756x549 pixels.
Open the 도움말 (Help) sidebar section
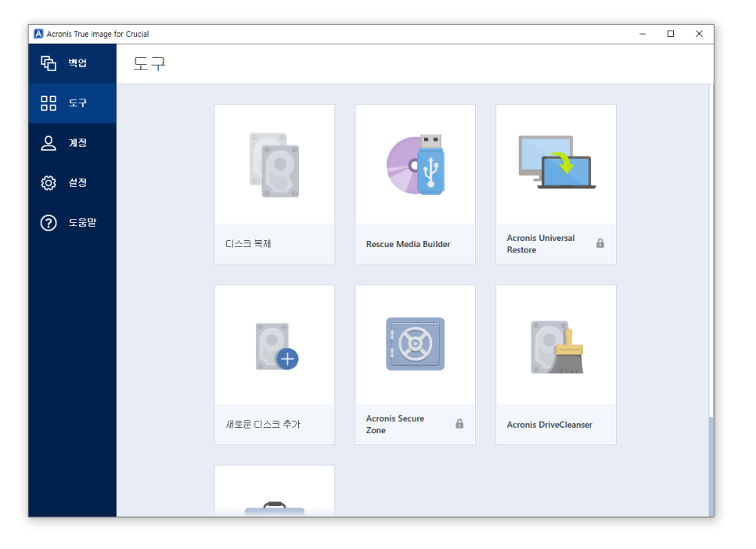click(72, 223)
